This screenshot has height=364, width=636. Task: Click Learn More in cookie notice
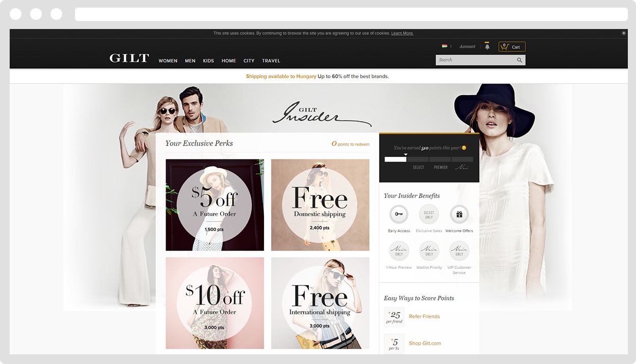click(402, 33)
